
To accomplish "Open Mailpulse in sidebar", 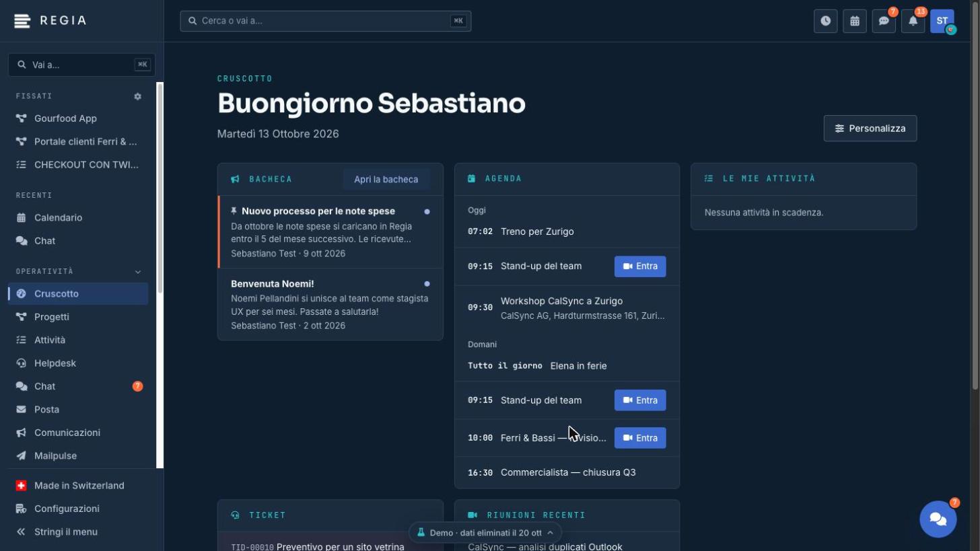I will click(x=78, y=456).
